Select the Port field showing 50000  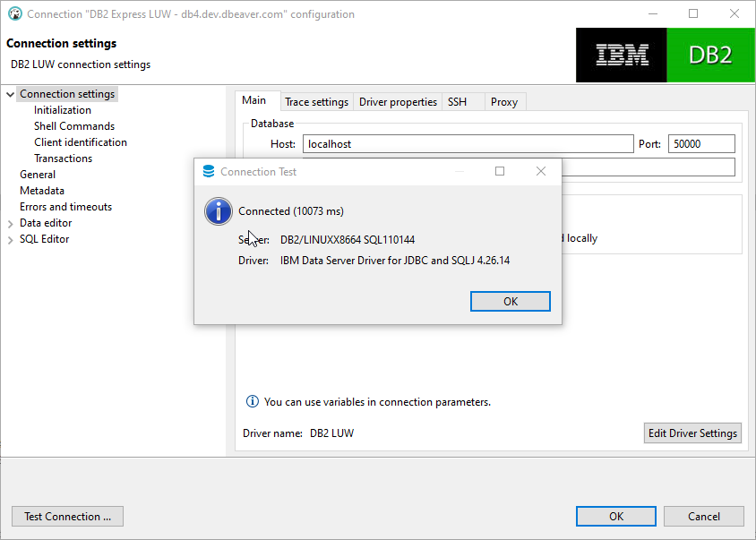(701, 143)
